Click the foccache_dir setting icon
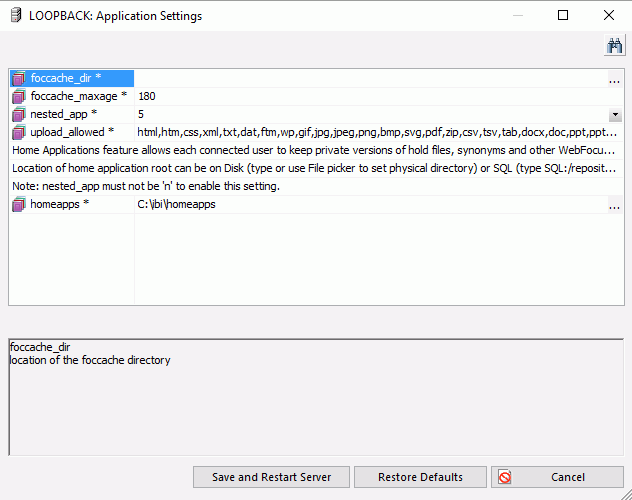Screen dimensions: 632x500 pos(19,78)
